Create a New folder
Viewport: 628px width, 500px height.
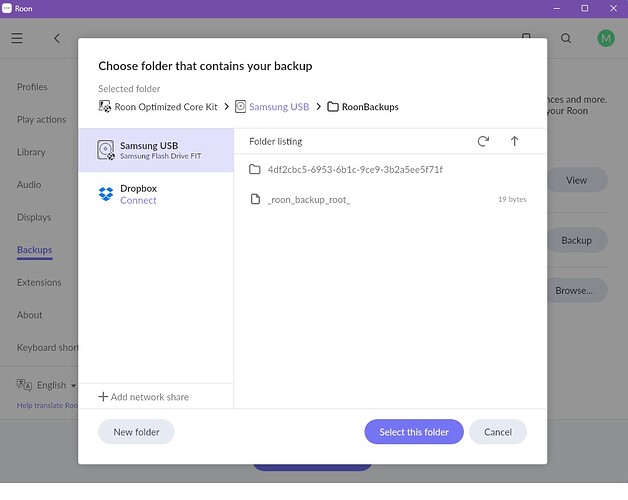coord(136,432)
